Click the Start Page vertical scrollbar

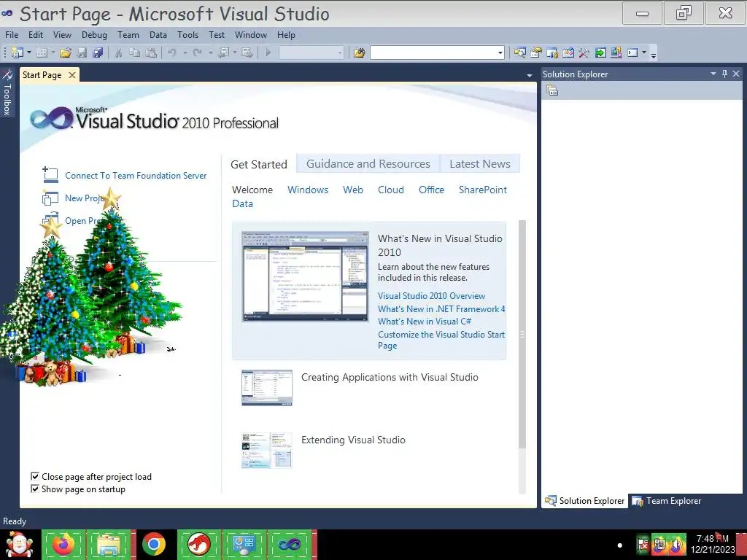pos(522,333)
